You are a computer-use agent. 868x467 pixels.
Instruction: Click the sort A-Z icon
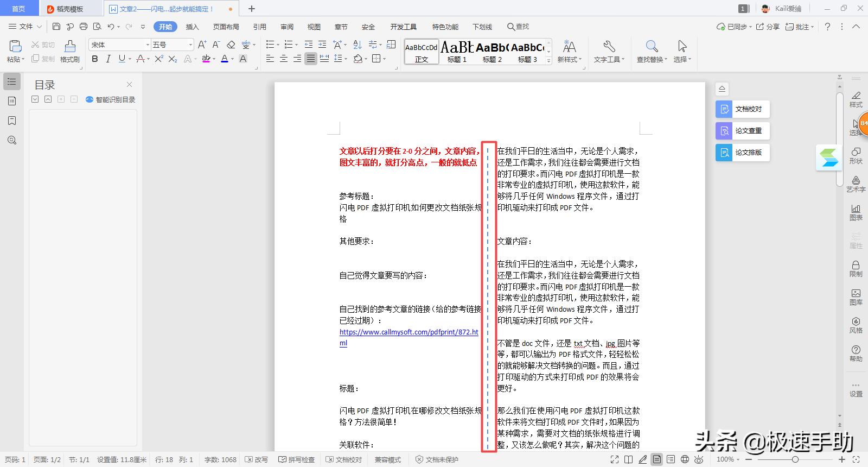tap(357, 45)
